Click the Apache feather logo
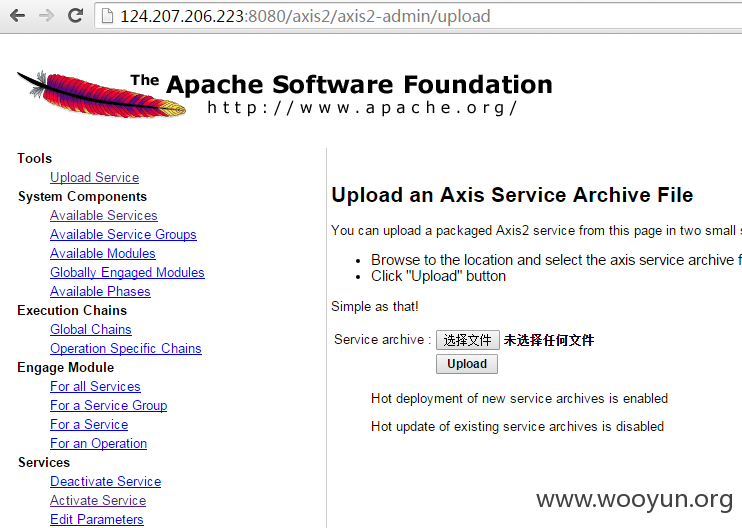The image size is (742, 528). [x=102, y=95]
